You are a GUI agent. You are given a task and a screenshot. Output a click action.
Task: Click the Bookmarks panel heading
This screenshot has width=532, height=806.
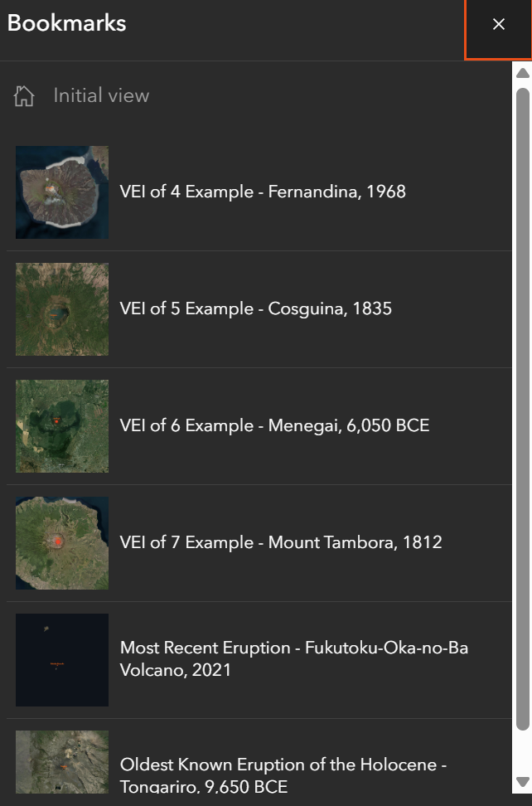pos(67,23)
